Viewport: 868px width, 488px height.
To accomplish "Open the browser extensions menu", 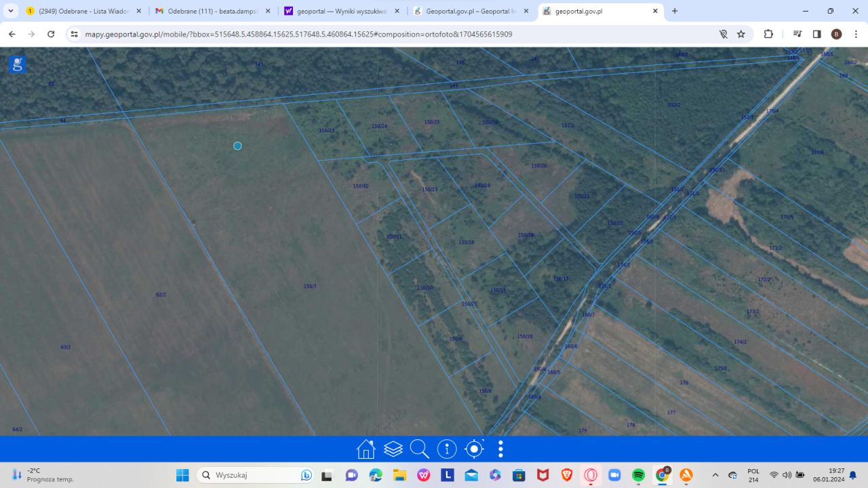I will tap(768, 34).
